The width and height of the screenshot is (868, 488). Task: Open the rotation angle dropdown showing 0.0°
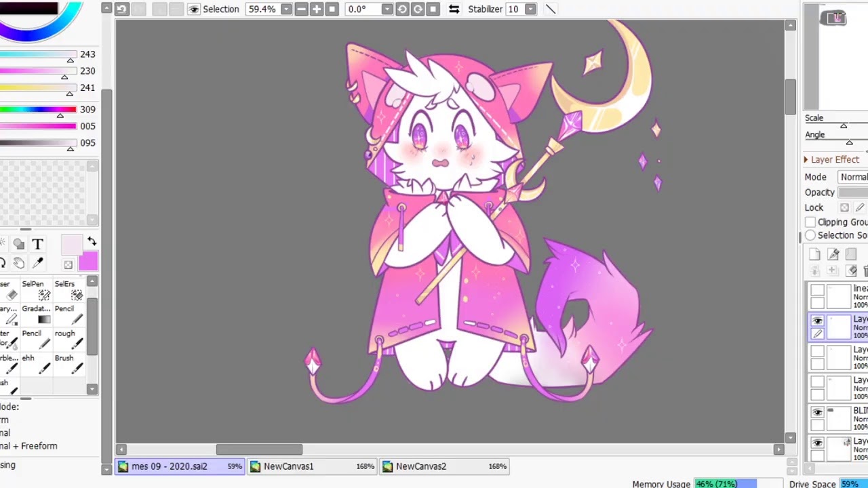click(x=387, y=9)
